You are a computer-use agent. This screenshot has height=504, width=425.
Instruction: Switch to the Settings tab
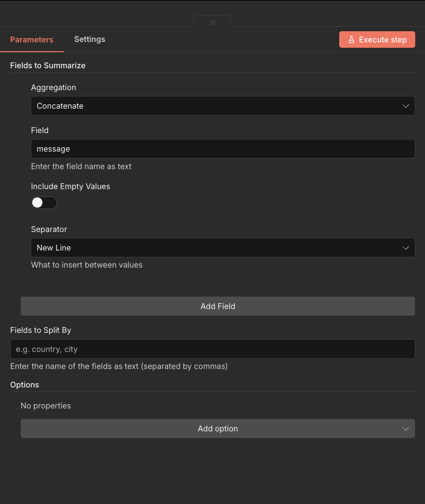[90, 39]
